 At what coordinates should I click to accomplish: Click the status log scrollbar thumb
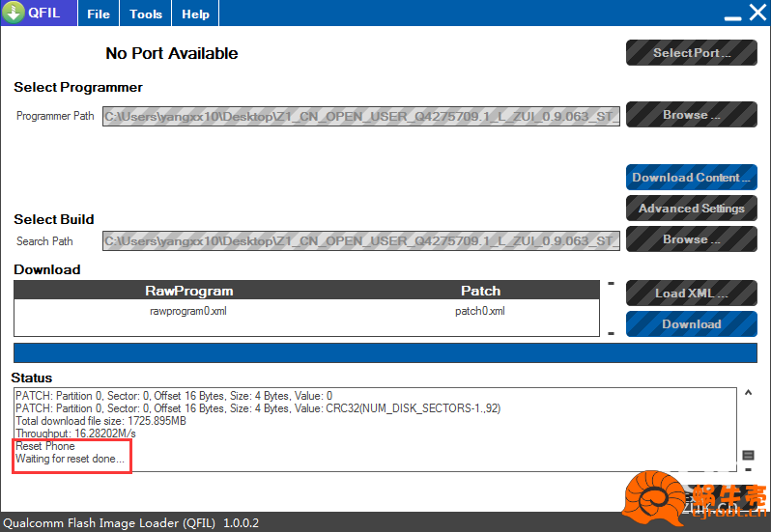748,456
